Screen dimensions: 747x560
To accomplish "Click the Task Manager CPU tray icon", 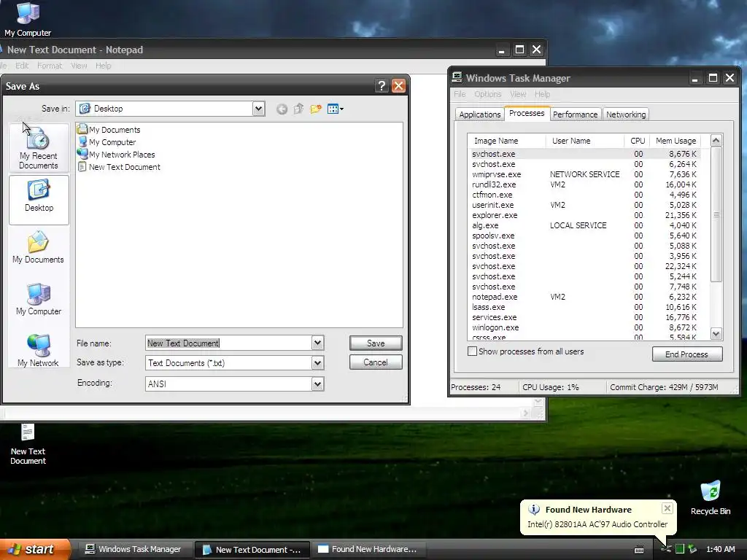I will (x=681, y=549).
